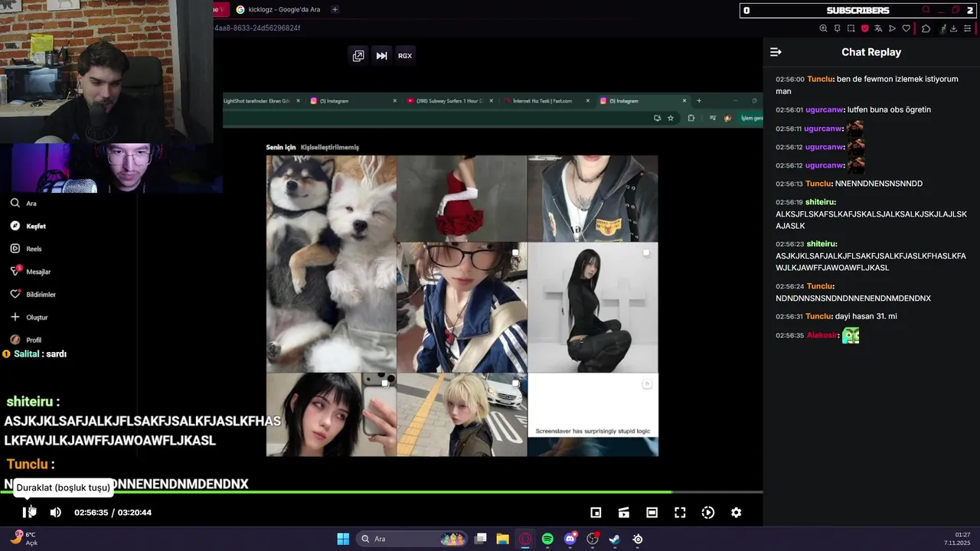Viewport: 980px width, 551px height.
Task: Open the browser extensions cube icon
Action: click(926, 28)
